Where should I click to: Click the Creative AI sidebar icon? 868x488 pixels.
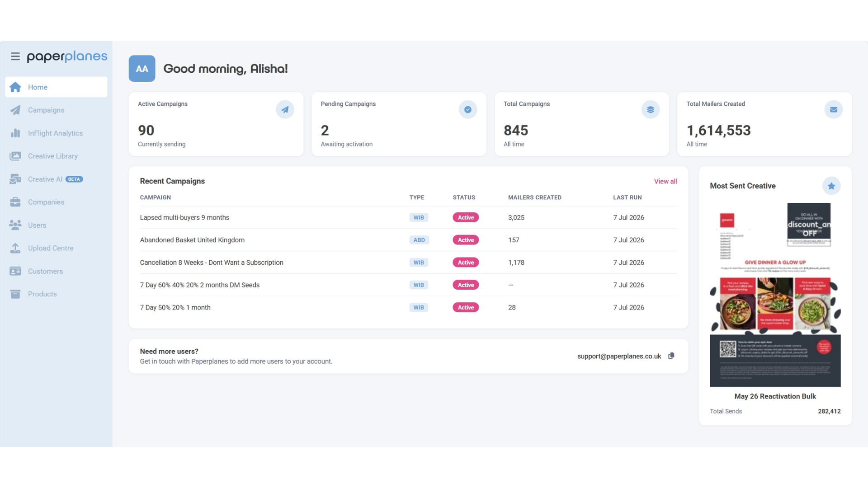[15, 179]
